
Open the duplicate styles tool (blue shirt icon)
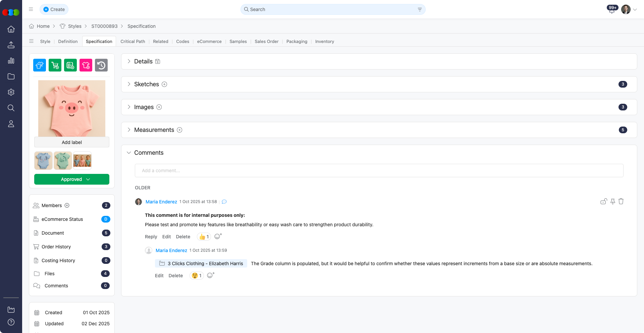[x=39, y=65]
